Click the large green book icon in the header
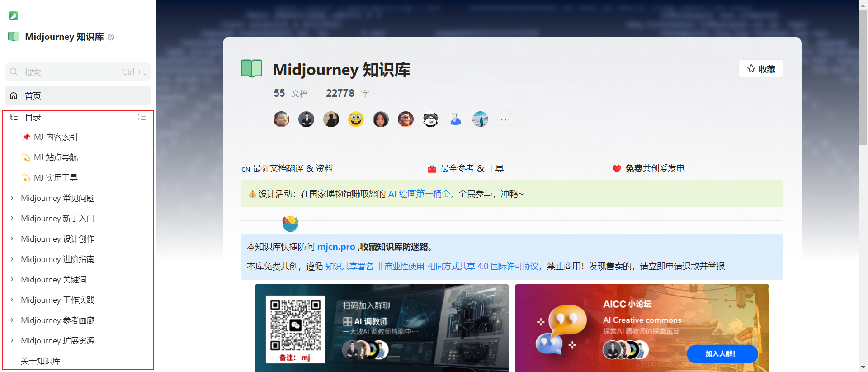Image resolution: width=868 pixels, height=372 pixels. point(252,69)
